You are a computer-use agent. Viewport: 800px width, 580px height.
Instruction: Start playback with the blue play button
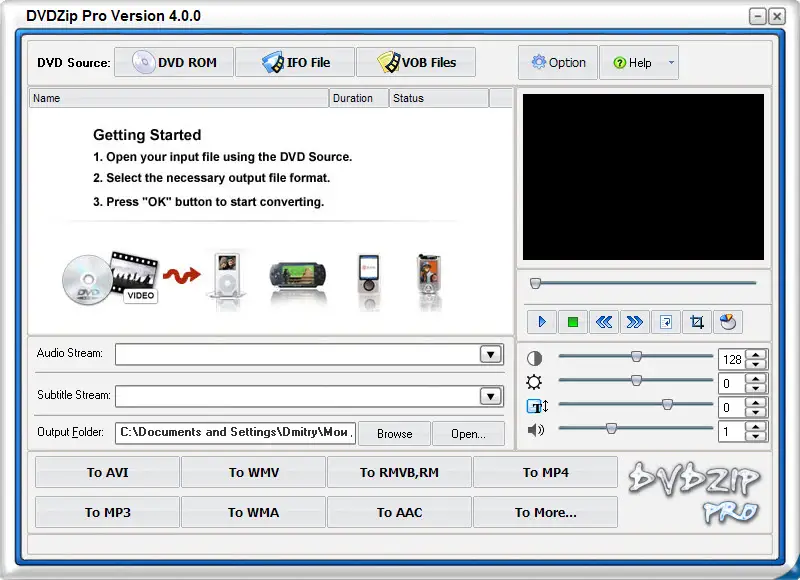coord(542,322)
